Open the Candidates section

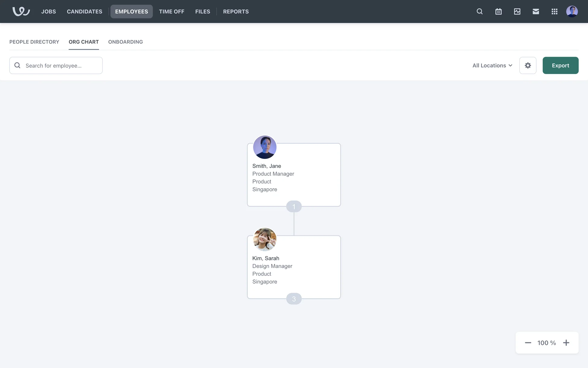85,11
